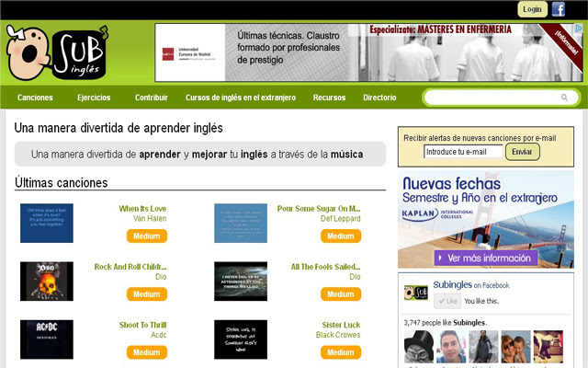Open When Its Love song link
The width and height of the screenshot is (588, 368).
point(142,209)
